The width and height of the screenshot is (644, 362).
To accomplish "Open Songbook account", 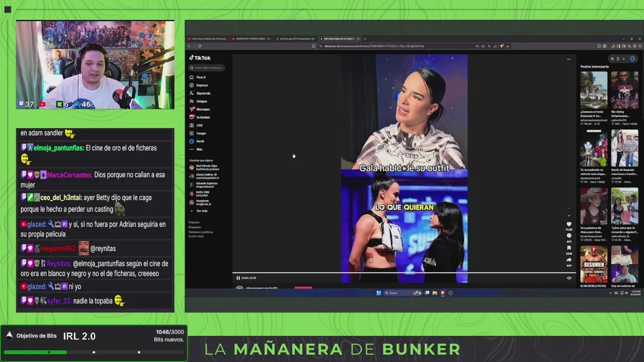I will [x=200, y=202].
